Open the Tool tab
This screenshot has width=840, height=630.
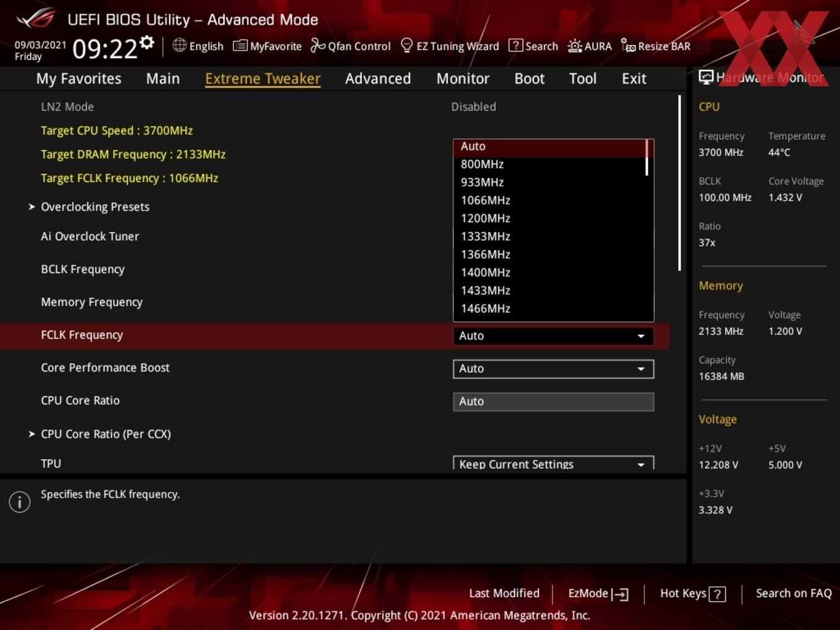[x=582, y=78]
